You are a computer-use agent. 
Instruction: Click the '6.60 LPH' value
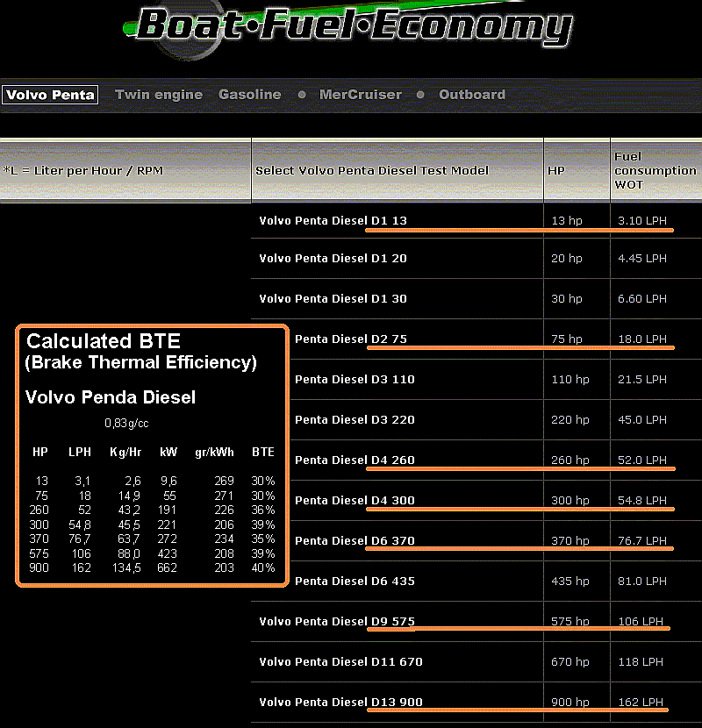[x=642, y=298]
